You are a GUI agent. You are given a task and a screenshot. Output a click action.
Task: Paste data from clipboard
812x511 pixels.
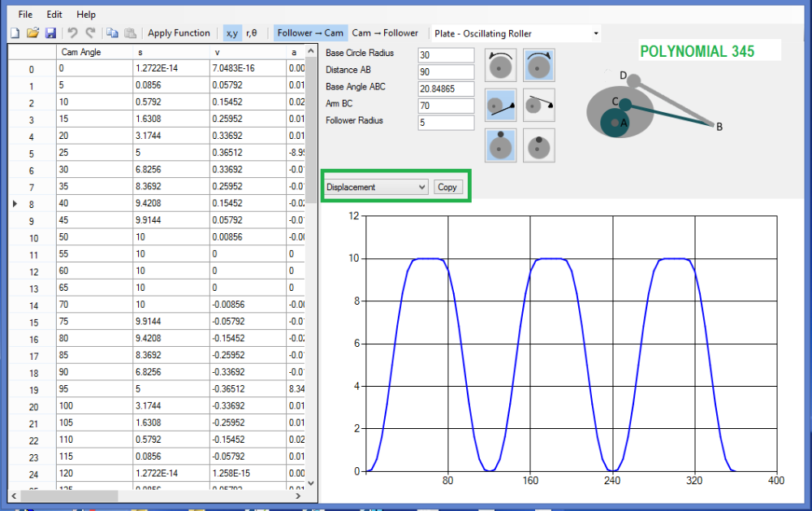130,32
